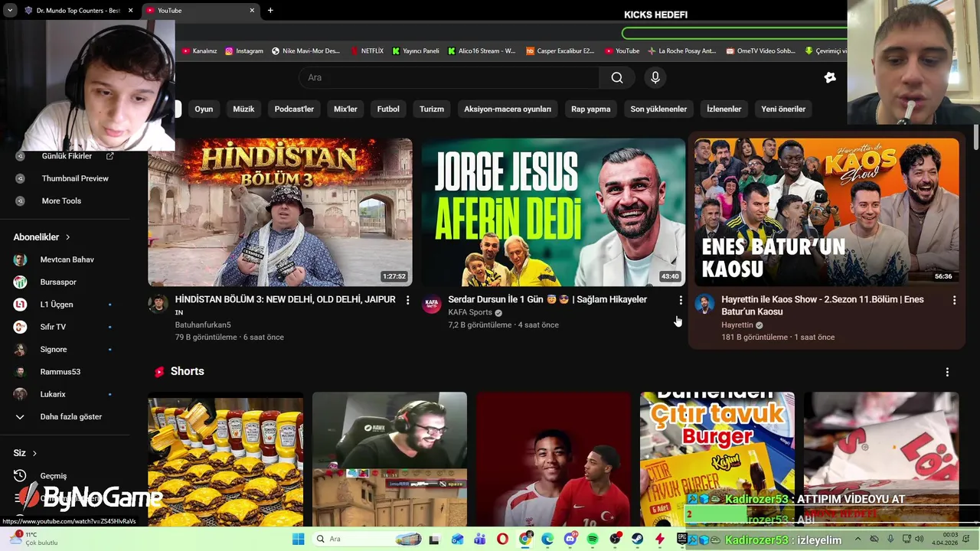This screenshot has width=980, height=551.
Task: Open Steam from the taskbar
Action: click(637, 539)
